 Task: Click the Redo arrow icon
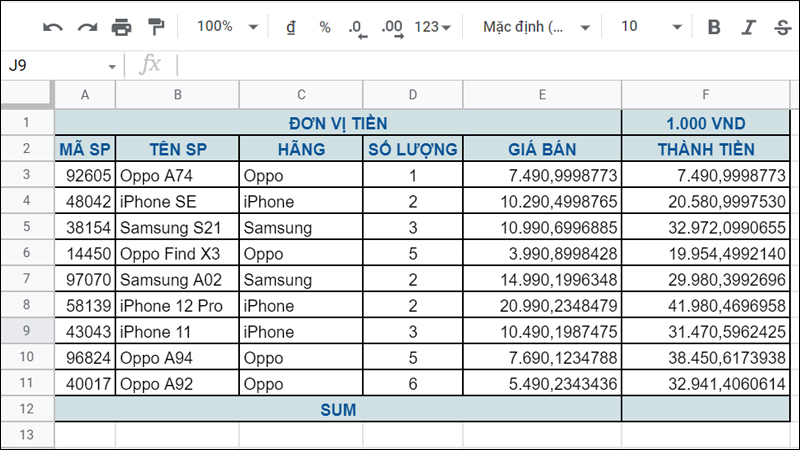tap(87, 27)
